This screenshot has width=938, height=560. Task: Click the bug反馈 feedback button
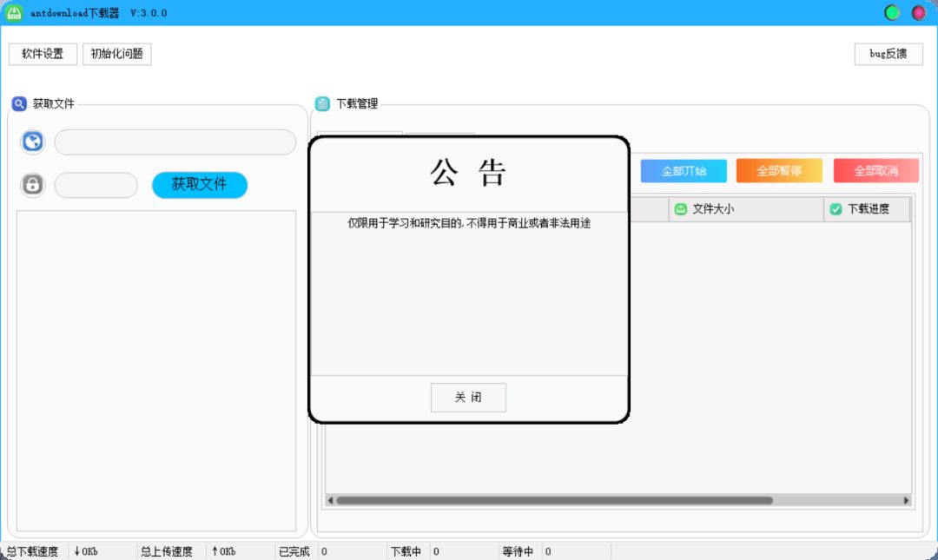(x=888, y=54)
